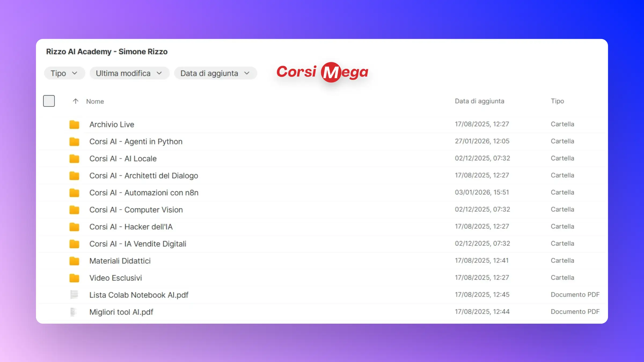Select Corsi AI - Architetti del Dialogo row
This screenshot has height=362, width=644.
[x=144, y=176]
